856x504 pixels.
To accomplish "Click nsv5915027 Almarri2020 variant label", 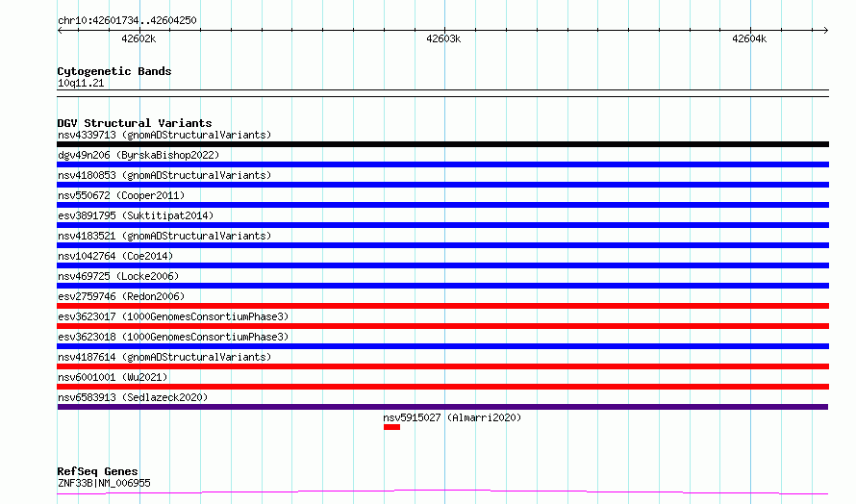I will click(x=452, y=417).
